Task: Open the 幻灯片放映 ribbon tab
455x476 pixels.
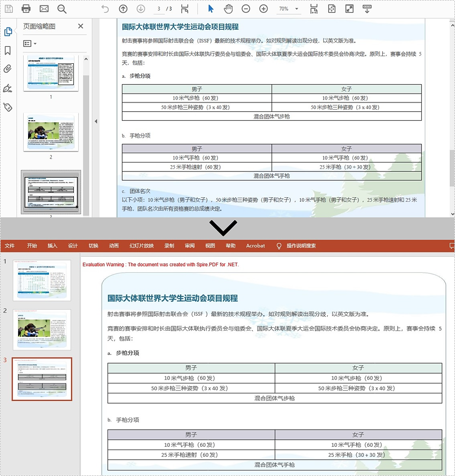Action: tap(142, 246)
